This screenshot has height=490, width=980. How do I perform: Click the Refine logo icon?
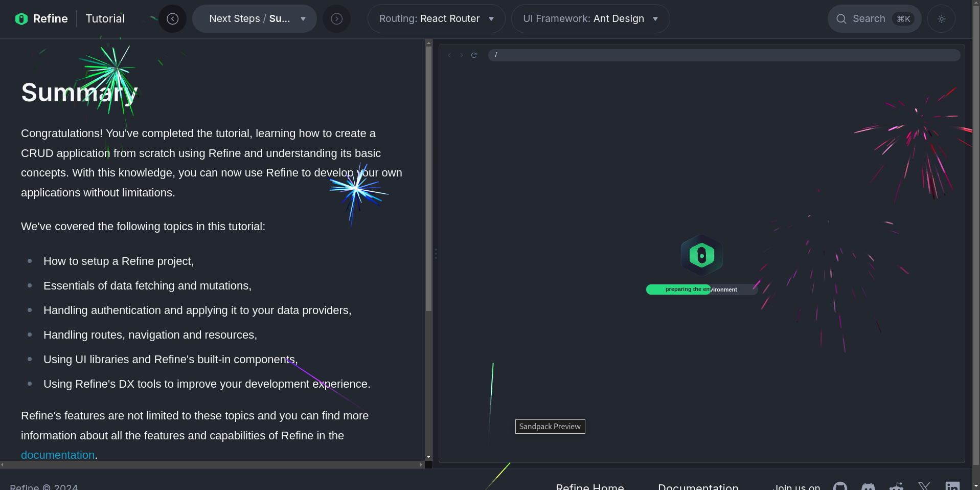21,19
